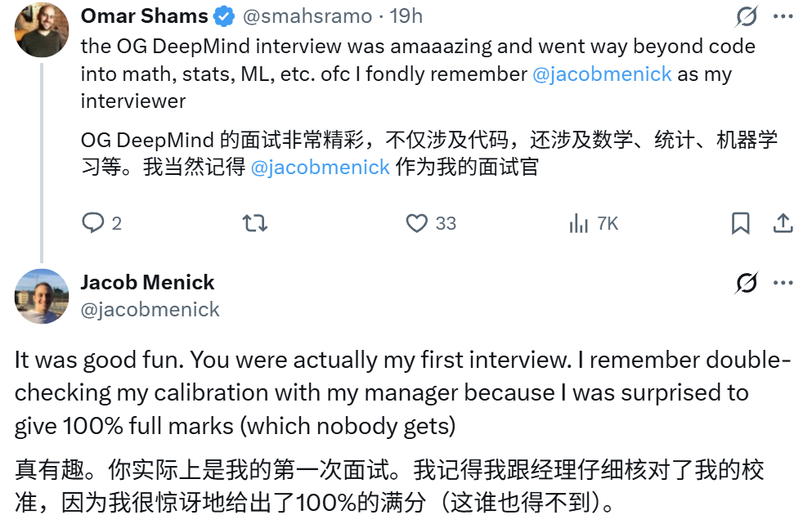This screenshot has height=524, width=812.
Task: Open view analytics showing 7K
Action: click(x=592, y=223)
